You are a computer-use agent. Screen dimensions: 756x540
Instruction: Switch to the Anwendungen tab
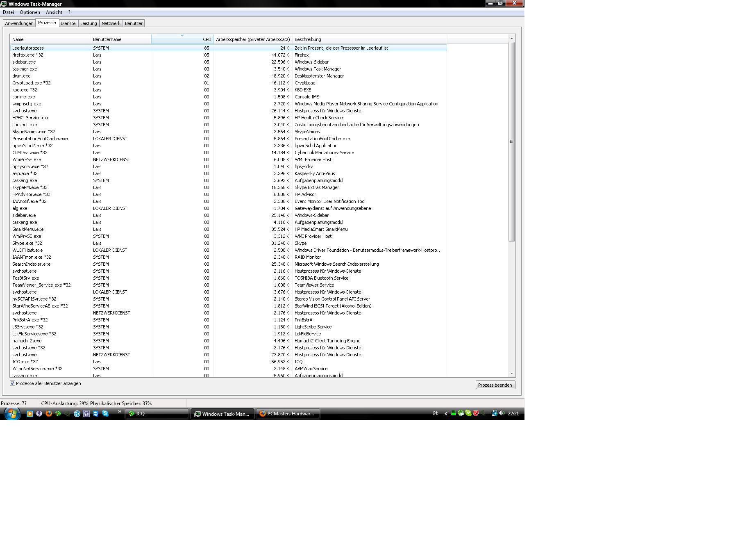[19, 23]
